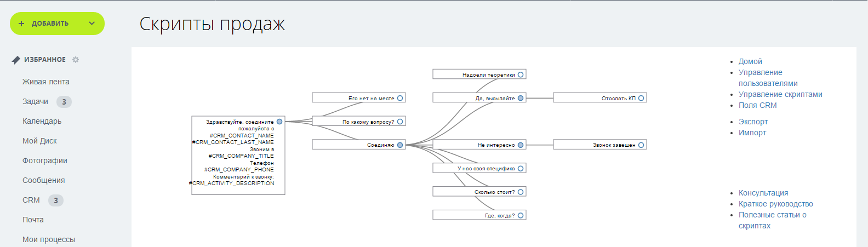Screen dimensions: 868x247
Task: Click the Экспорт link
Action: 753,122
